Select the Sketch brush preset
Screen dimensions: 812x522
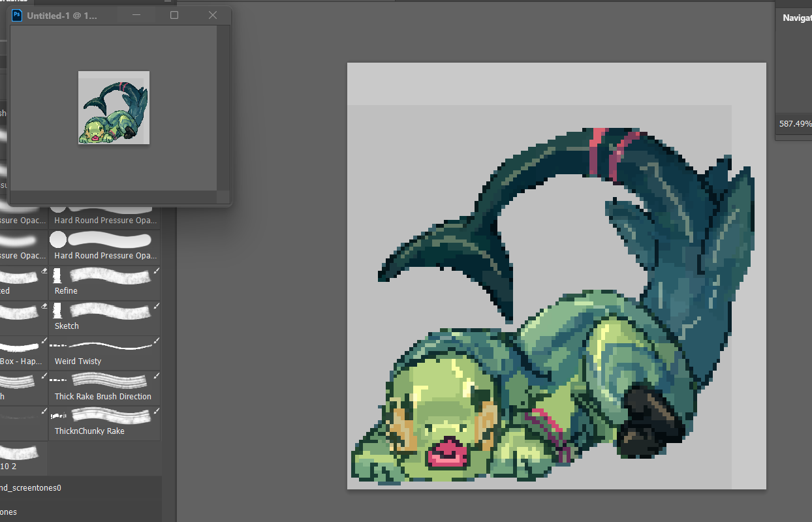point(104,318)
